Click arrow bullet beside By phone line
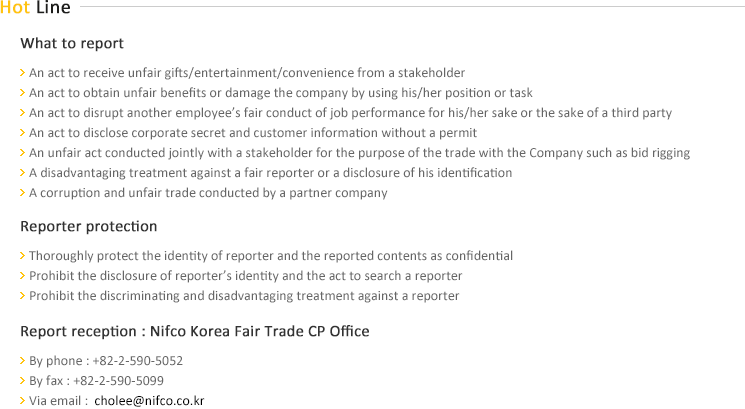Screen dimensions: 745x409 [22, 361]
